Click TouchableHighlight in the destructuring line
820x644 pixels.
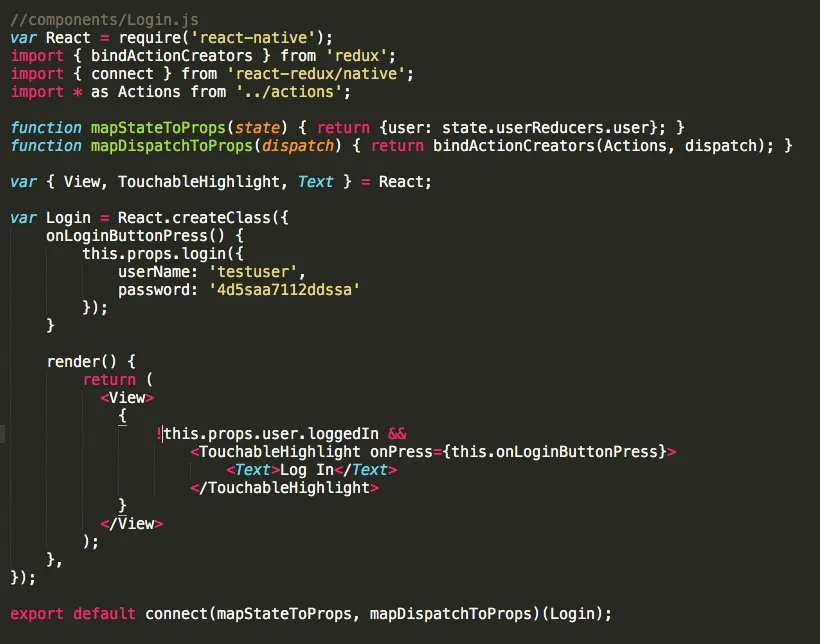199,182
